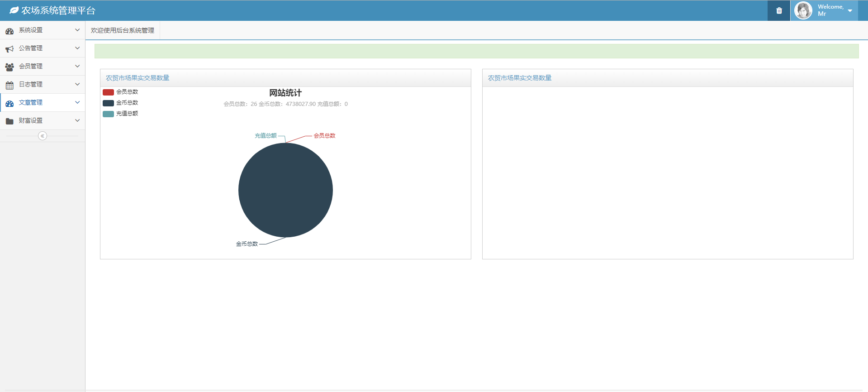
Task: Click the megaphone icon beside 公告管理
Action: point(9,49)
